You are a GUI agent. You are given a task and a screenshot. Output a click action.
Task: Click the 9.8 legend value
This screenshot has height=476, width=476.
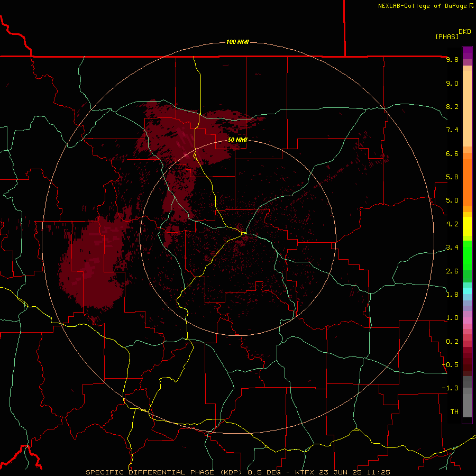click(x=452, y=59)
